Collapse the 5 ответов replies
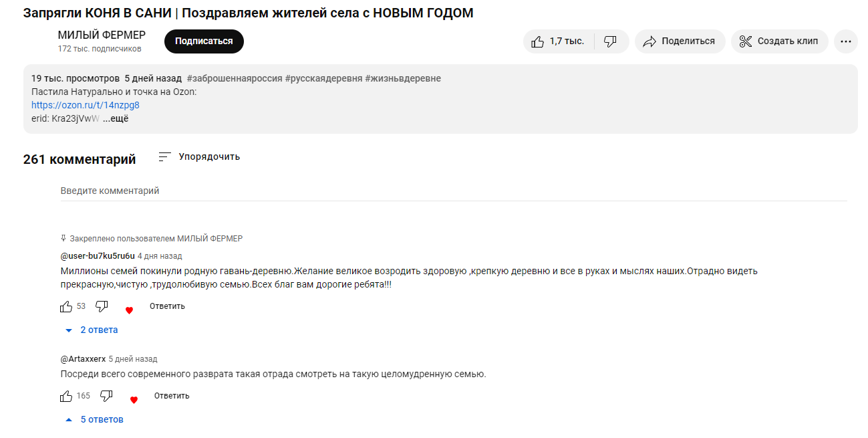Viewport: 868px width, 438px height. (x=94, y=419)
